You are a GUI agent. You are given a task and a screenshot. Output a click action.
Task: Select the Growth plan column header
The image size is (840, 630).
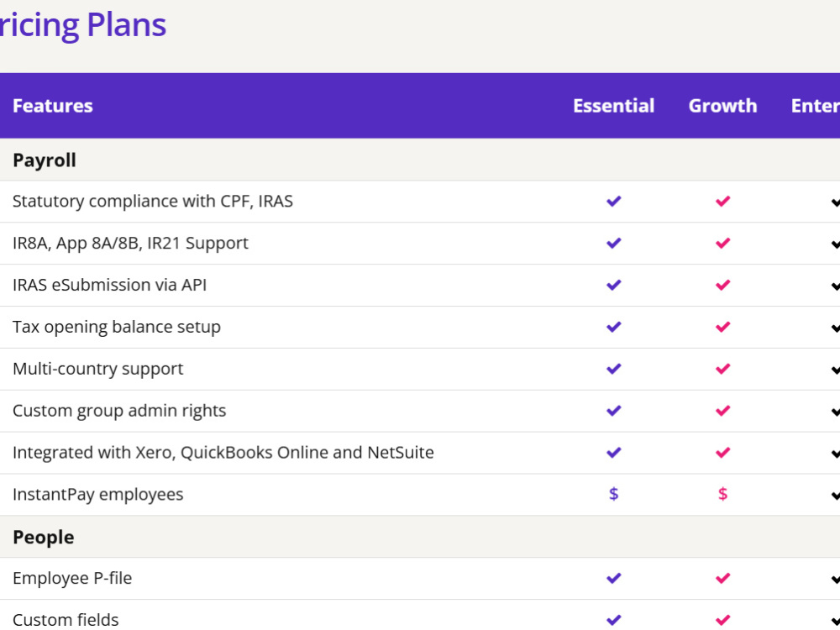pyautogui.click(x=722, y=106)
